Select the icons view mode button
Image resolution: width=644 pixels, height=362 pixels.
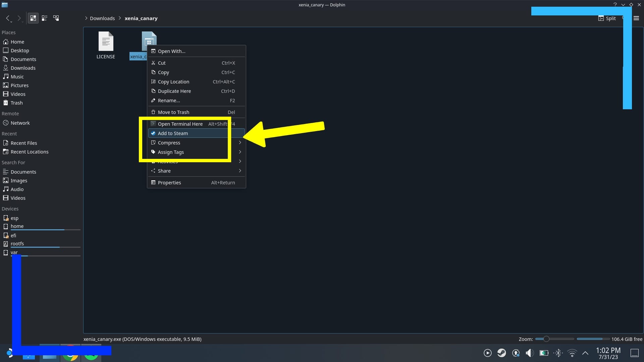pyautogui.click(x=33, y=18)
